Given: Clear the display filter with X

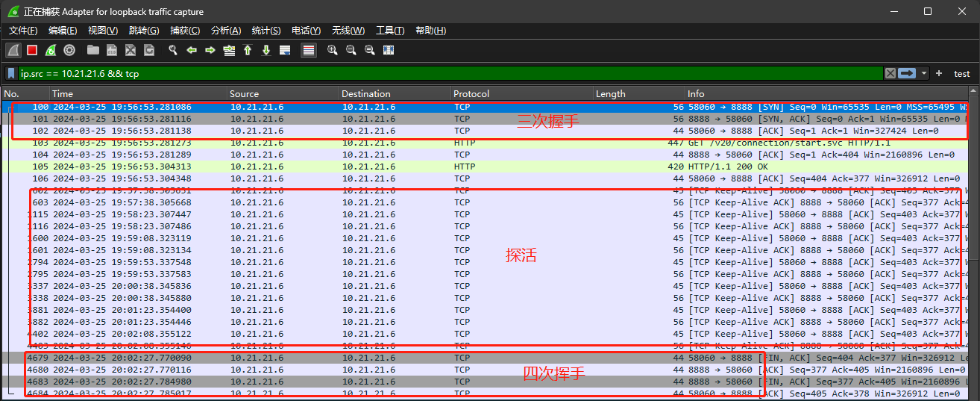Looking at the screenshot, I should (890, 73).
